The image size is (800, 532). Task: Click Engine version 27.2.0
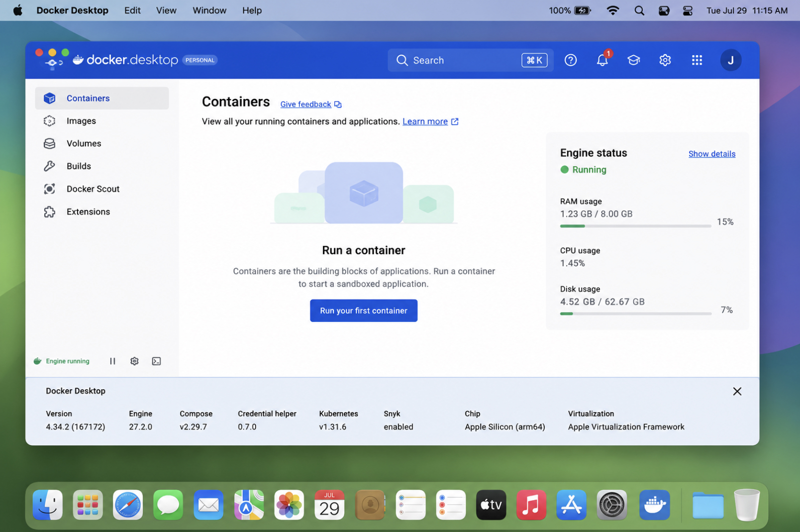pos(141,427)
